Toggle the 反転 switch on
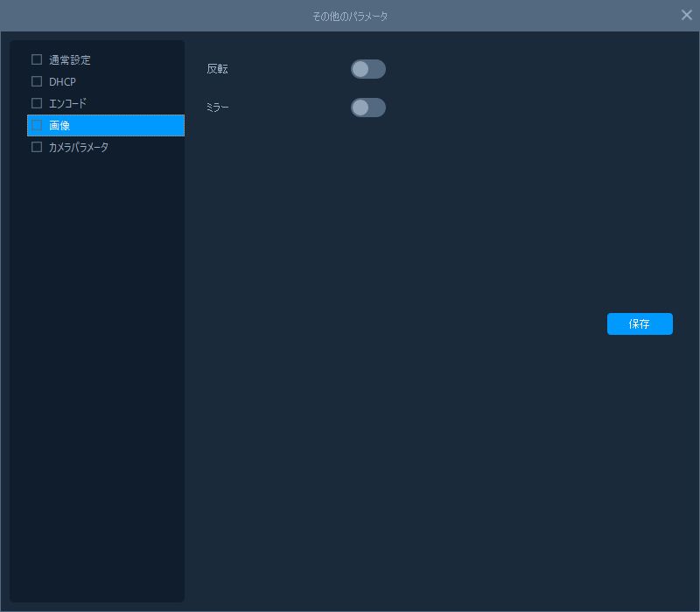 [367, 69]
